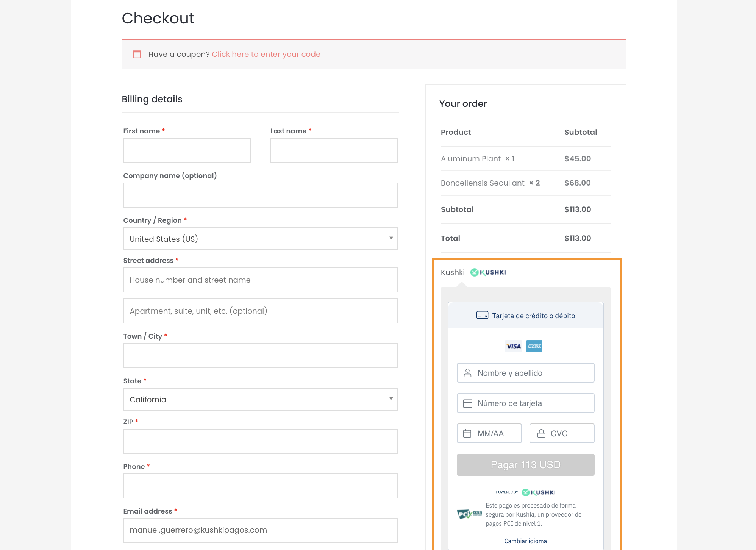Viewport: 756px width, 550px height.
Task: Expand the State dropdown showing California
Action: 260,399
